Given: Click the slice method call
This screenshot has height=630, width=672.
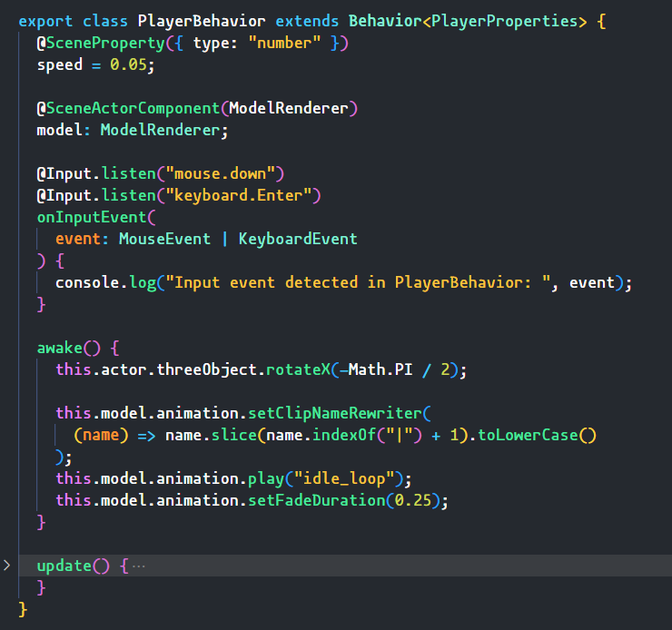Looking at the screenshot, I should click(x=233, y=435).
